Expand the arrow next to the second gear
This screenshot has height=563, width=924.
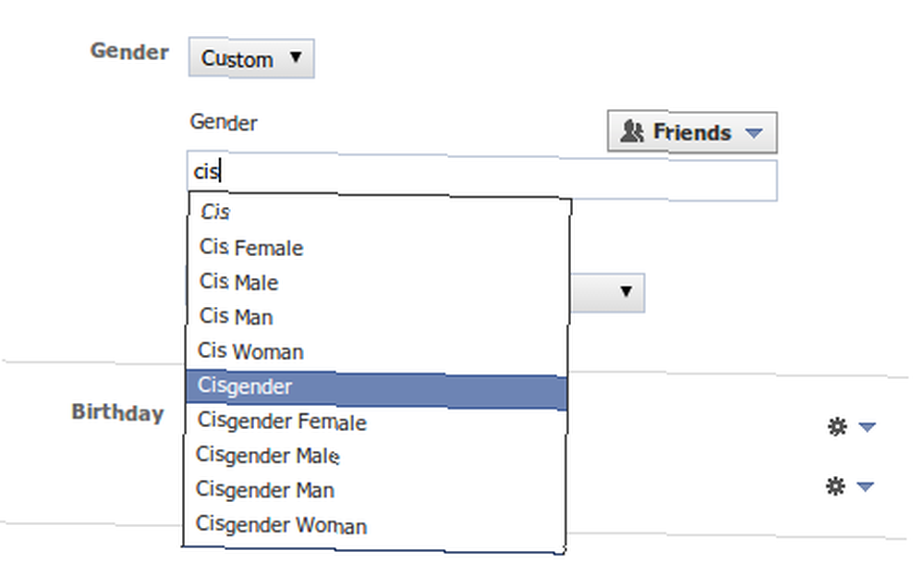click(865, 486)
